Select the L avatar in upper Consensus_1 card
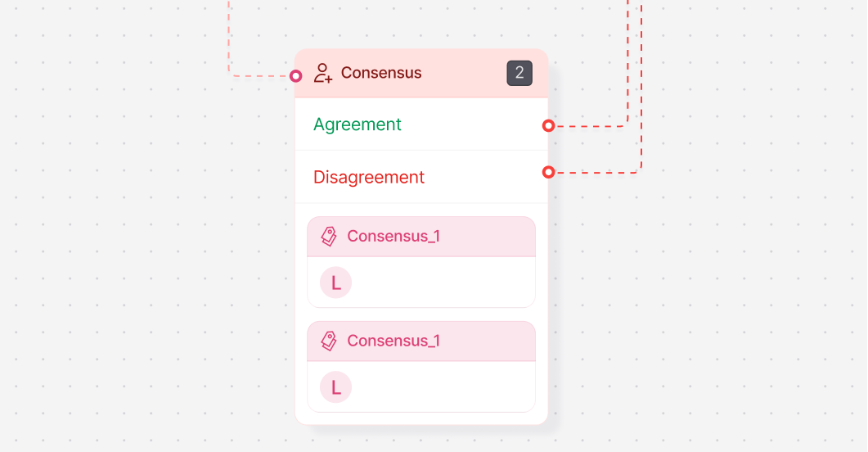868x452 pixels. point(335,282)
